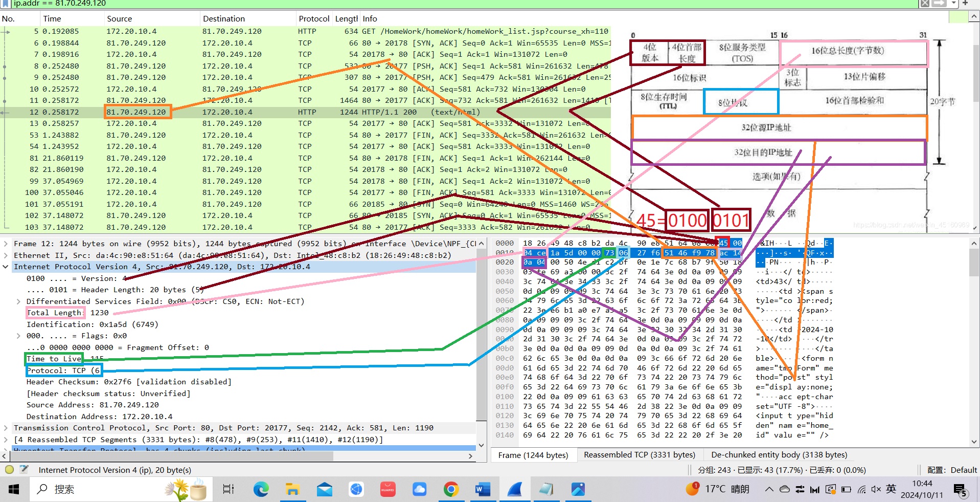Select packet 5, the HTTP GET request
The image size is (980, 502).
(306, 31)
